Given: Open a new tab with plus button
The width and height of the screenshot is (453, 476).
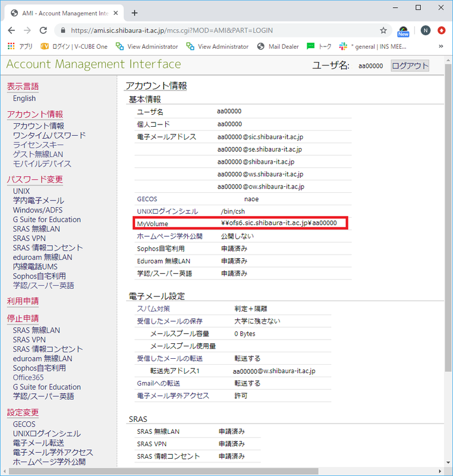Looking at the screenshot, I should tap(134, 13).
